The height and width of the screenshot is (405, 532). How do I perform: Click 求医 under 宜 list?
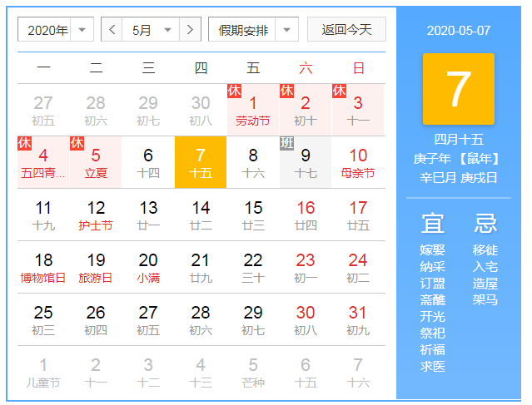pyautogui.click(x=432, y=366)
